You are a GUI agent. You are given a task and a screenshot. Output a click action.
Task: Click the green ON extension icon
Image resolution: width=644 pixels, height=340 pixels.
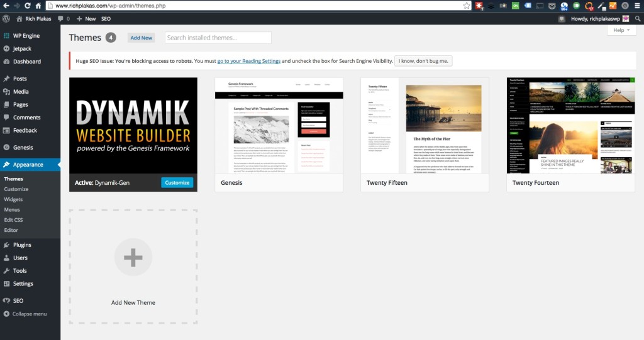coord(515,5)
